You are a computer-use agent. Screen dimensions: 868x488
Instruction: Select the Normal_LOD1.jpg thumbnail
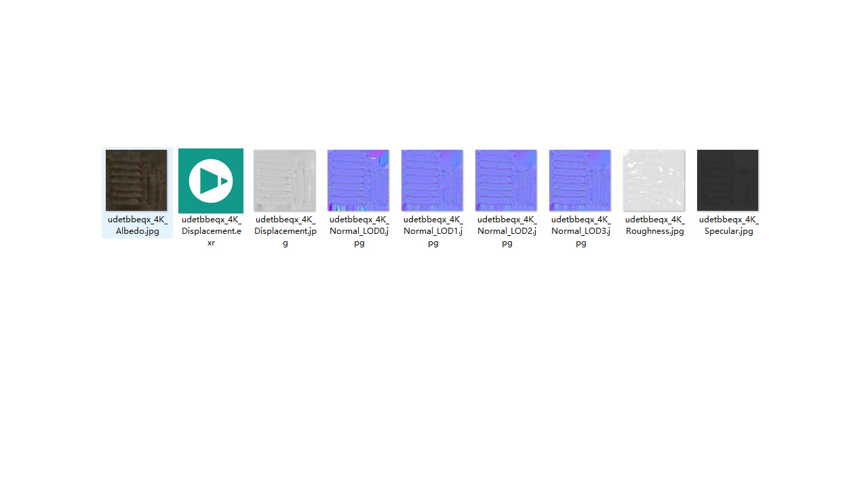coord(432,180)
